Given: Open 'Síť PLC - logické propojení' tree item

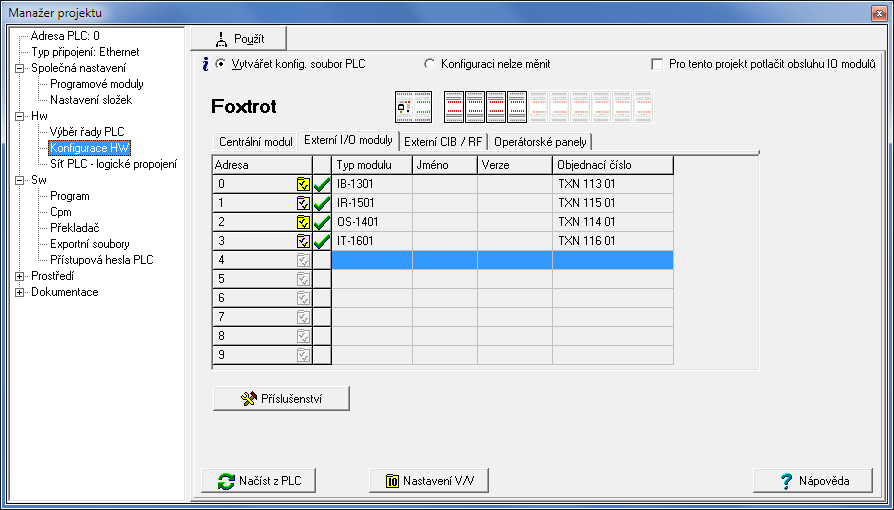Looking at the screenshot, I should (x=113, y=164).
